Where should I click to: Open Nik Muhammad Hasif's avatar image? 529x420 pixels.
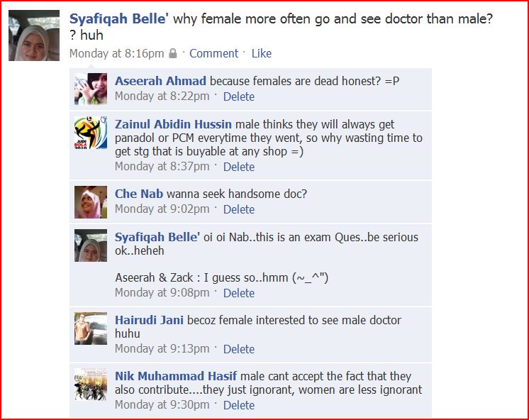pyautogui.click(x=91, y=385)
